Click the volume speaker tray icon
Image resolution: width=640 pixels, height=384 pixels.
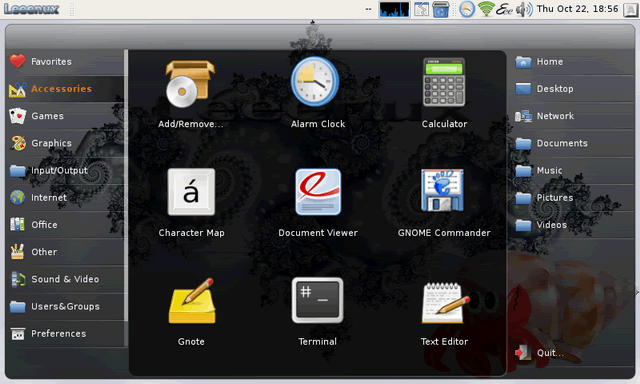click(x=524, y=9)
